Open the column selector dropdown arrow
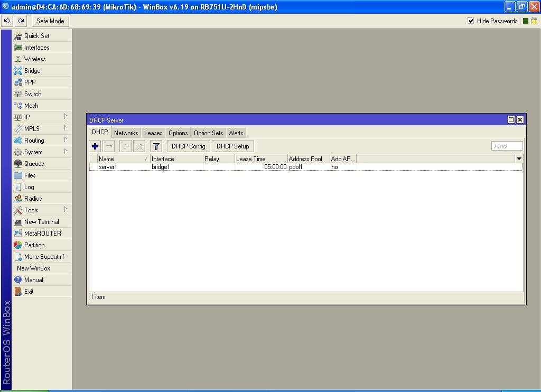The height and width of the screenshot is (392, 541). pyautogui.click(x=519, y=158)
